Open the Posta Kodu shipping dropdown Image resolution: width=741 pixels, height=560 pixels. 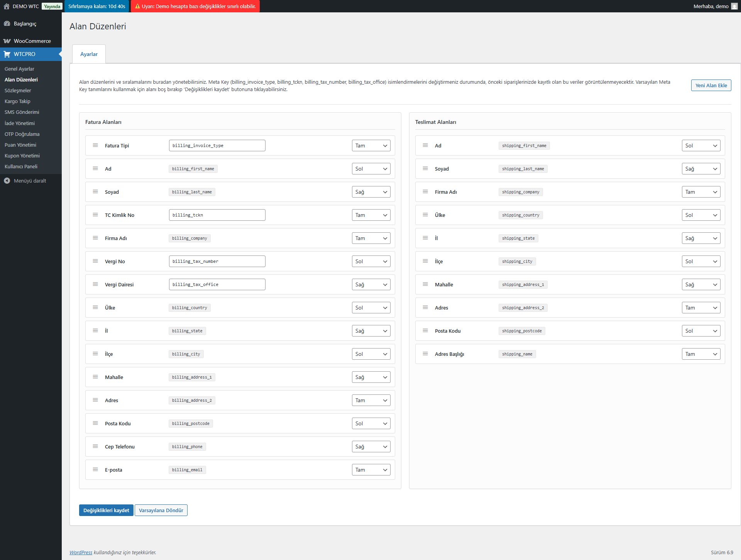[701, 331]
